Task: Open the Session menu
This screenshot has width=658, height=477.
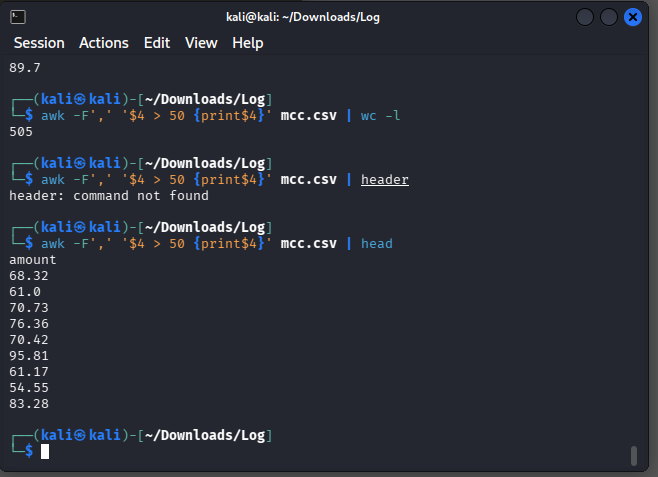Action: point(39,43)
